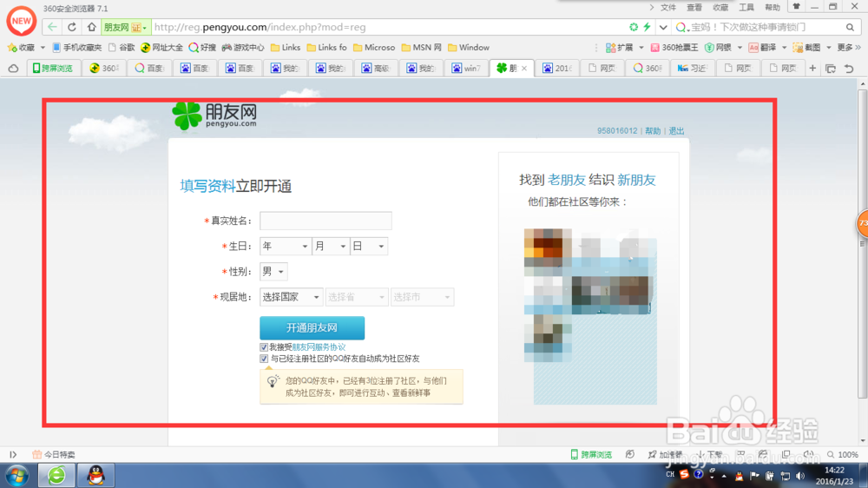868x488 pixels.
Task: Open the 360 browser taskbar icon
Action: click(56, 475)
